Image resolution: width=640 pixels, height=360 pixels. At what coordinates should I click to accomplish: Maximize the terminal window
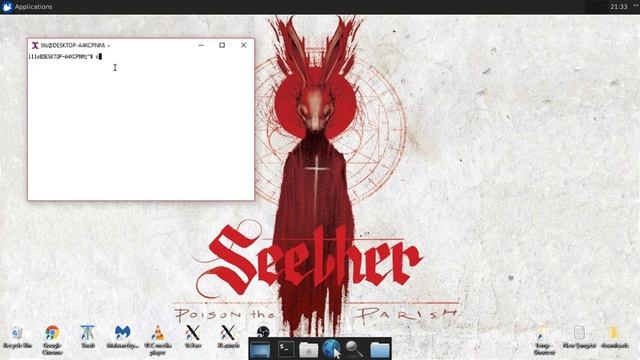[x=222, y=45]
